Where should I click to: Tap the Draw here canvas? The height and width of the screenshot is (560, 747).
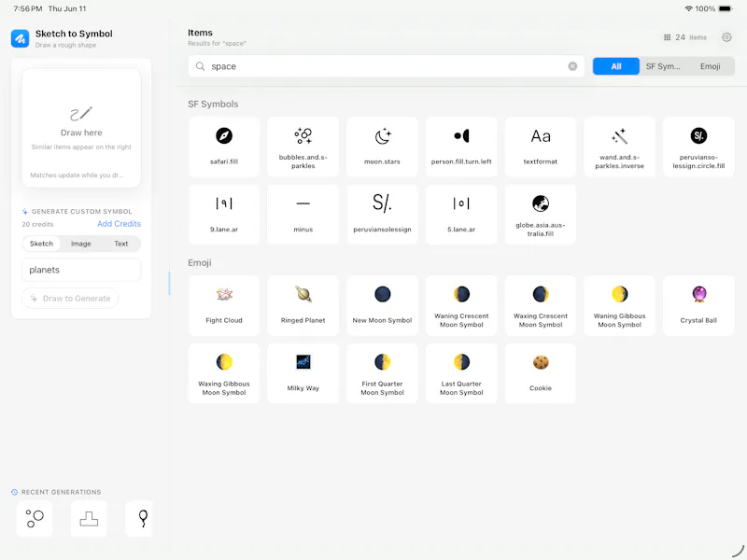(x=81, y=128)
